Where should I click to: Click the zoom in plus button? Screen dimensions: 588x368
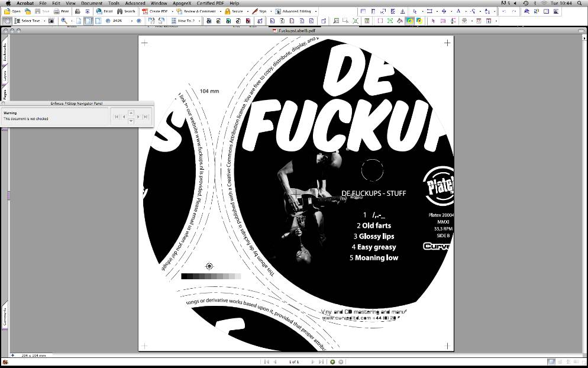coord(139,21)
